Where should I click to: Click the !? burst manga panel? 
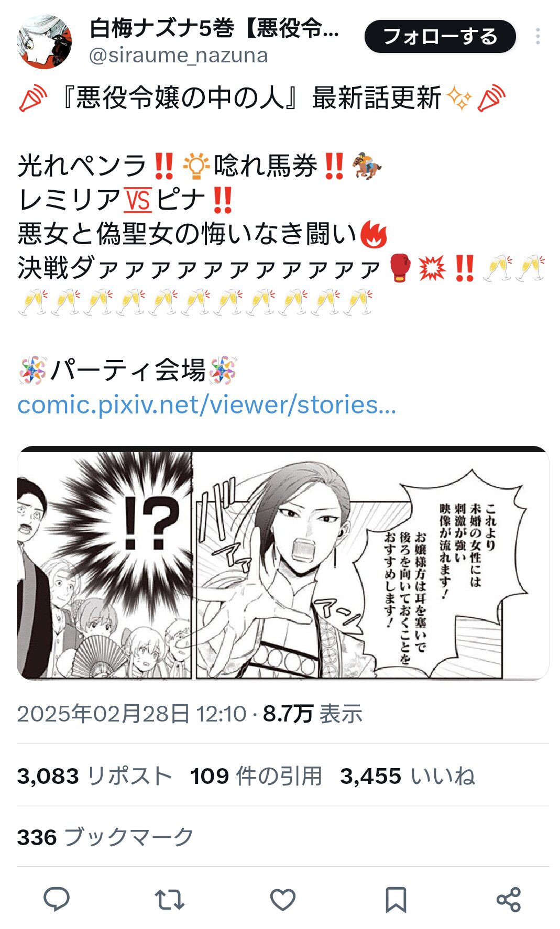click(x=105, y=566)
